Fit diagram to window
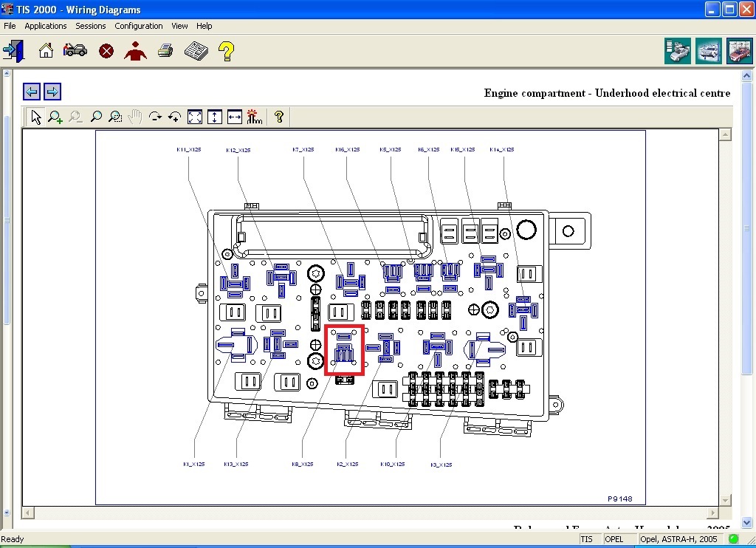The height and width of the screenshot is (548, 756). [x=195, y=117]
